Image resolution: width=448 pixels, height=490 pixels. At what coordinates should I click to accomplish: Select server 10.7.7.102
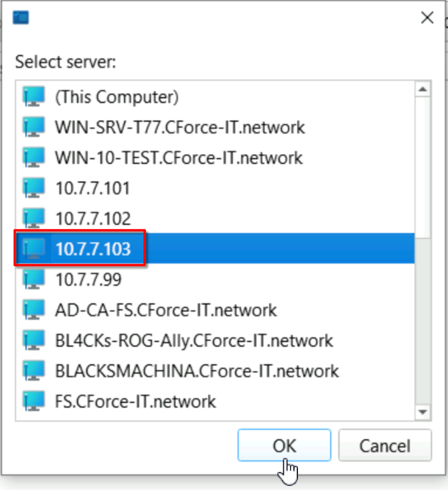point(215,218)
